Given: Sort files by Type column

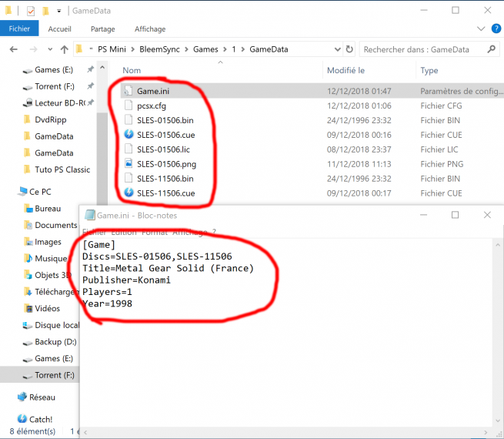Looking at the screenshot, I should click(x=429, y=70).
